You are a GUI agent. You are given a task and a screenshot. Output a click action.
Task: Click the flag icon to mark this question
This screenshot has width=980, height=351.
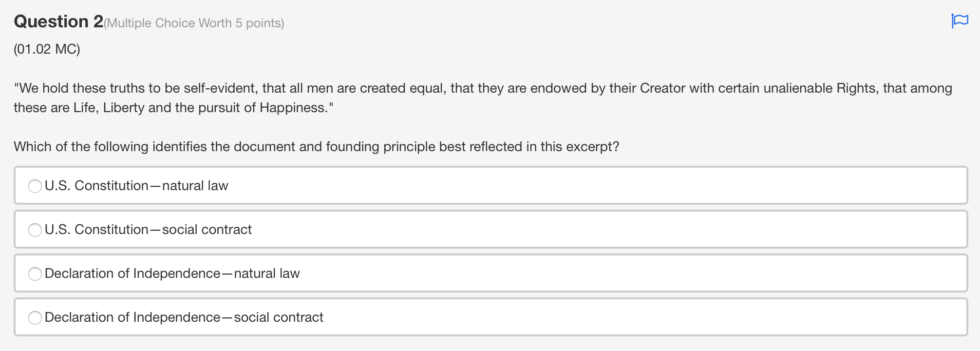[x=959, y=20]
